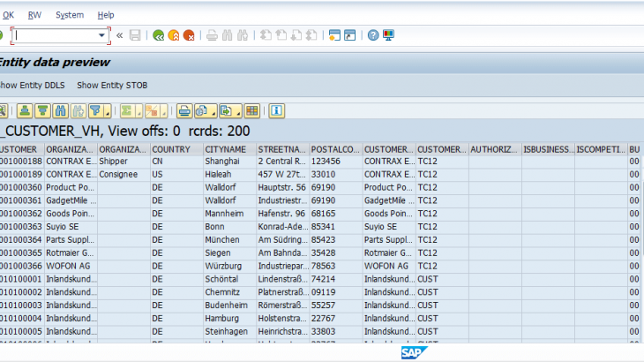Click the system toolbar Find Next icon
This screenshot has height=362, width=644.
pyautogui.click(x=243, y=35)
